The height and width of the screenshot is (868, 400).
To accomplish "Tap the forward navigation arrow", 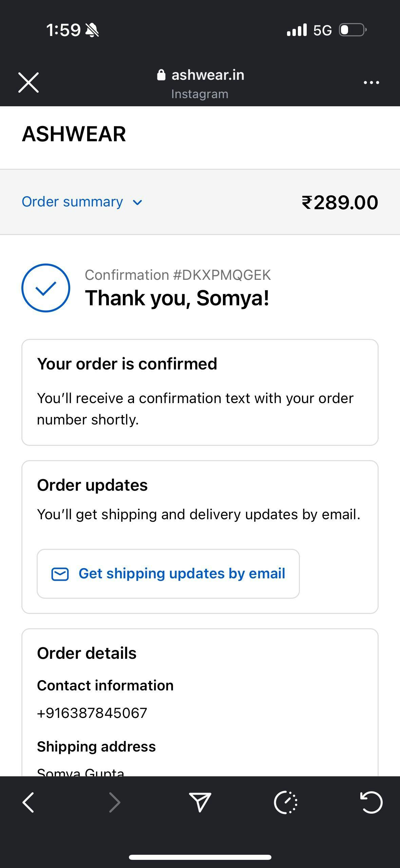I will coord(114,803).
